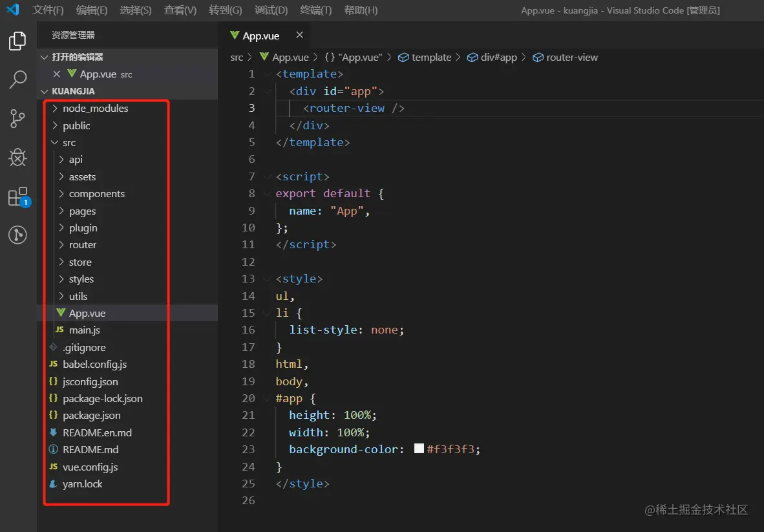
Task: Open the Search view in activity bar
Action: 17,80
